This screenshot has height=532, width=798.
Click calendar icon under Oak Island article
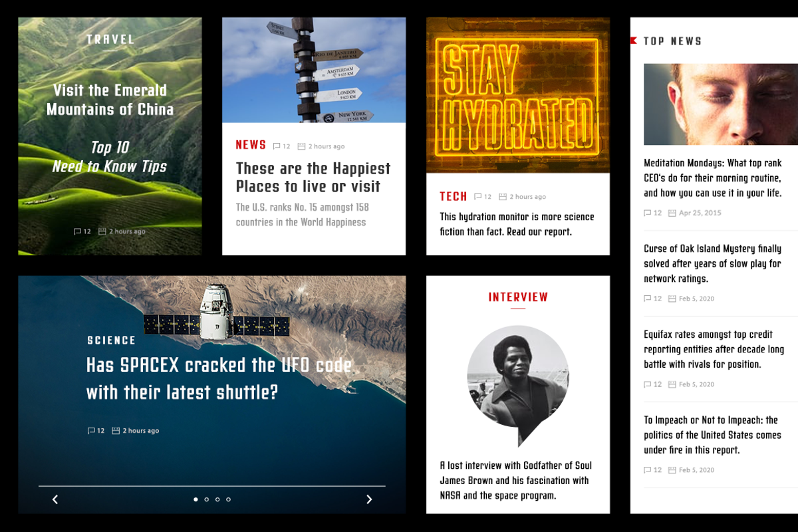(x=672, y=299)
